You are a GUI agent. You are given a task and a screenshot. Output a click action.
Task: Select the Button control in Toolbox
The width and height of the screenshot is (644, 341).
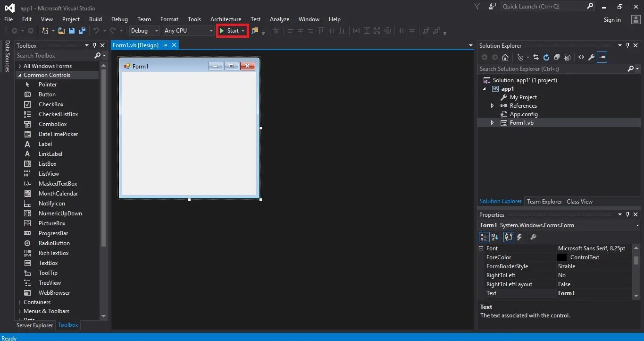(47, 94)
